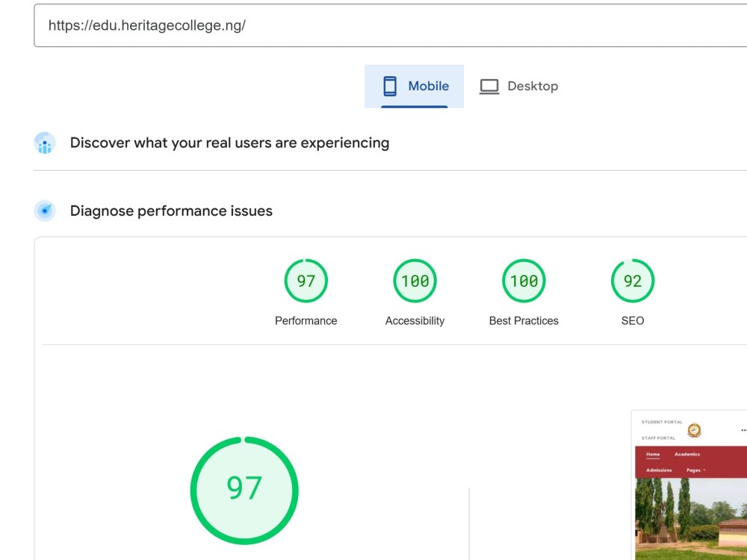The image size is (747, 560).
Task: Click the URL input field with heritagecollege address
Action: [391, 25]
